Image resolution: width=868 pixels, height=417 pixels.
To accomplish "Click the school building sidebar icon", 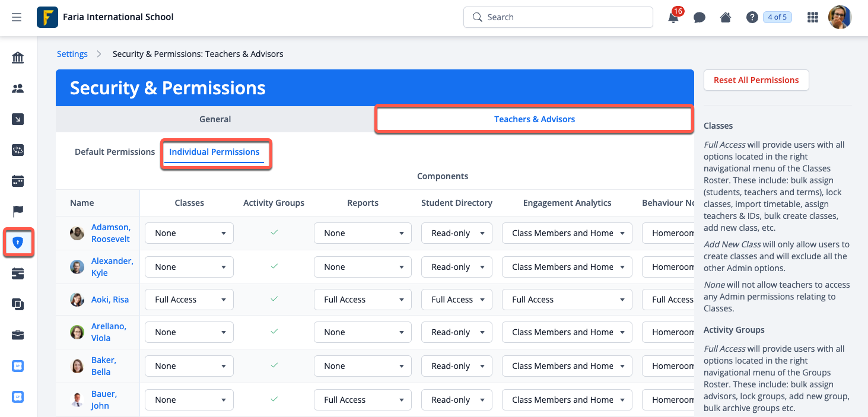I will tap(18, 58).
